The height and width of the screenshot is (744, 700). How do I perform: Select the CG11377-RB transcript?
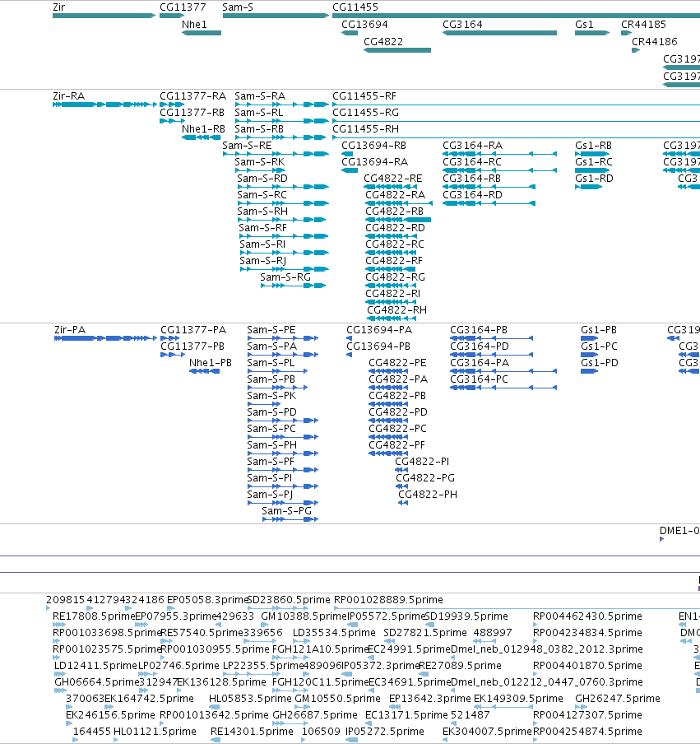pyautogui.click(x=172, y=121)
